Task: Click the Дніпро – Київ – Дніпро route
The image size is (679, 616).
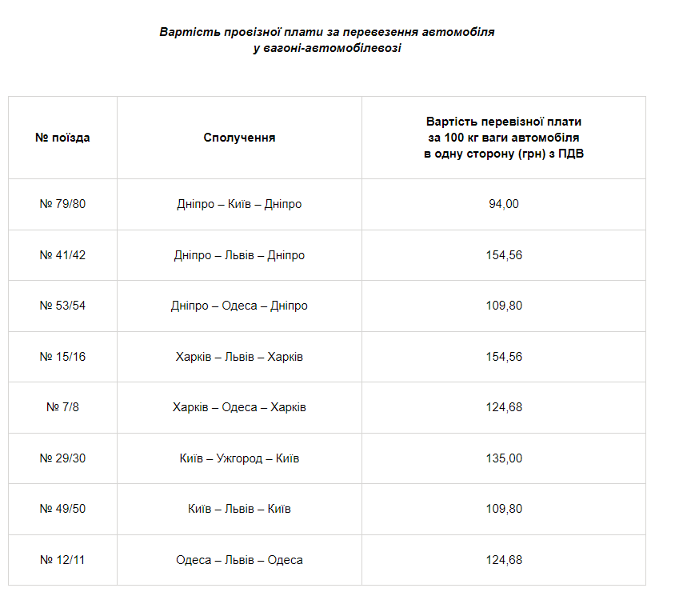Action: (239, 204)
